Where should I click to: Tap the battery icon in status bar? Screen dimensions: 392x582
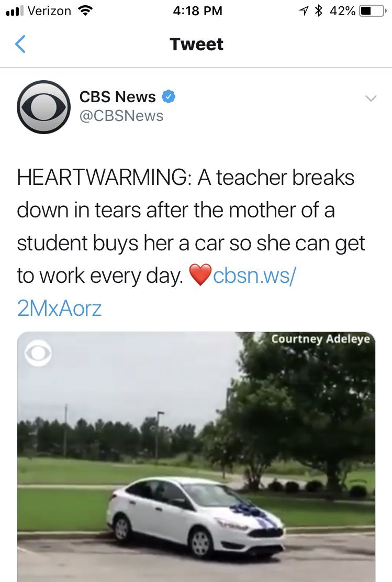372,11
